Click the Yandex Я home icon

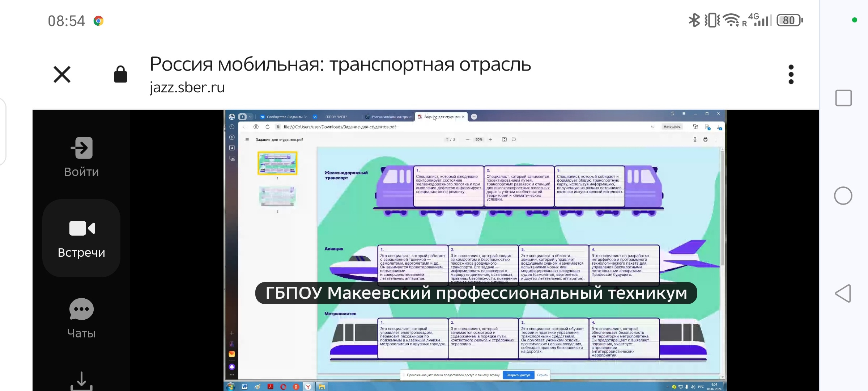pos(256,127)
